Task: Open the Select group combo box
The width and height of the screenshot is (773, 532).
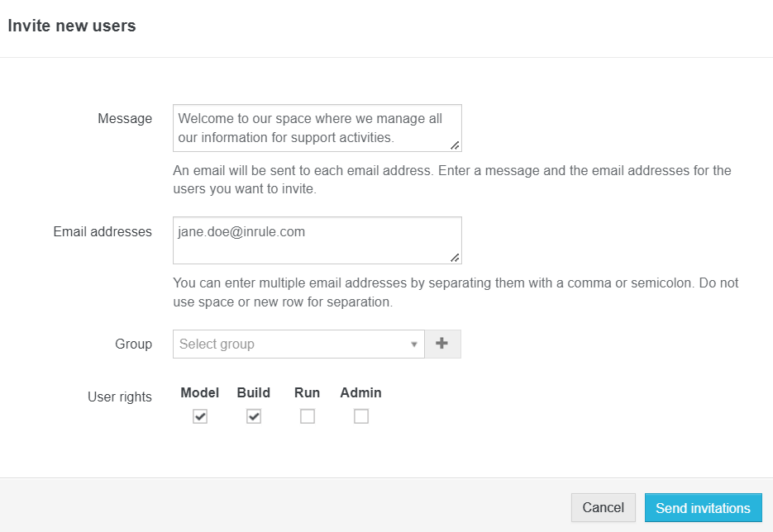Action: coord(293,344)
